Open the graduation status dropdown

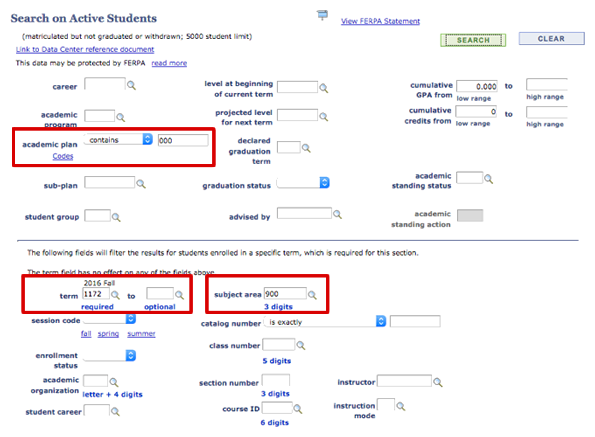coord(303,183)
